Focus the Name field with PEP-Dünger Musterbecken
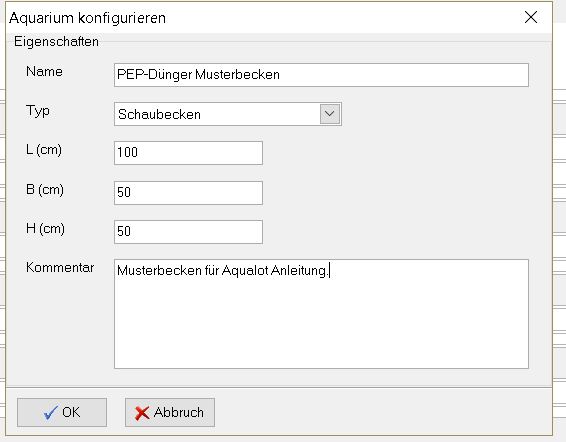Image resolution: width=566 pixels, height=442 pixels. (x=321, y=75)
